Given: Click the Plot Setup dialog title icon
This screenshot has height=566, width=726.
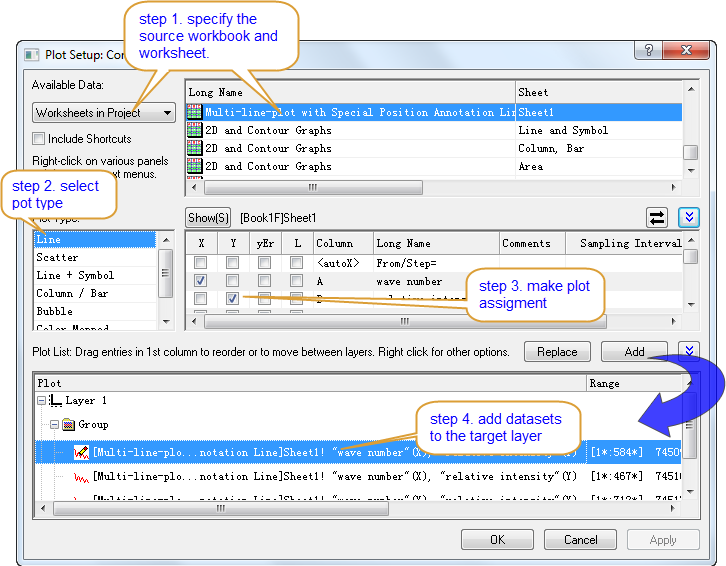Looking at the screenshot, I should pyautogui.click(x=31, y=55).
